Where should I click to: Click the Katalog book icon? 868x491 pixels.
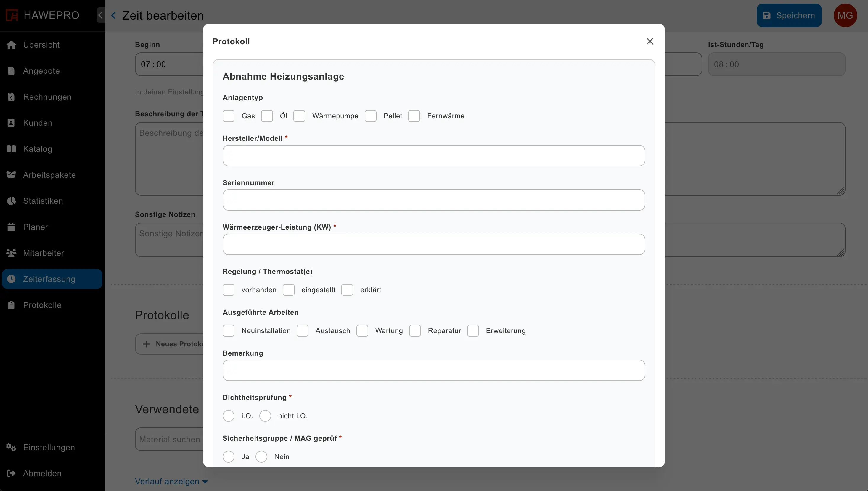tap(11, 149)
